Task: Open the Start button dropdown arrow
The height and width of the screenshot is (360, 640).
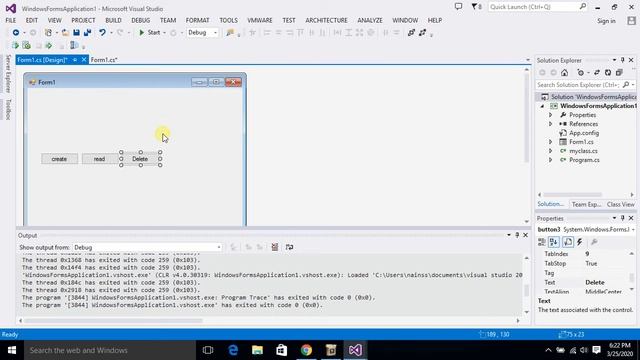Action: [x=164, y=33]
